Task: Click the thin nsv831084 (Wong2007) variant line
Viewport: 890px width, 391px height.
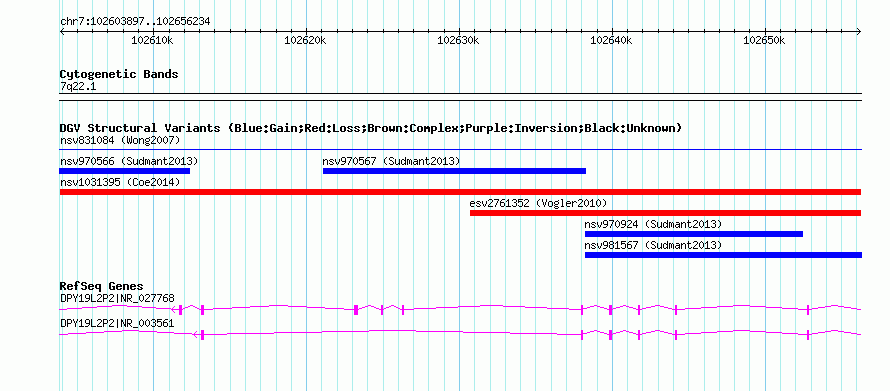Action: (x=460, y=150)
